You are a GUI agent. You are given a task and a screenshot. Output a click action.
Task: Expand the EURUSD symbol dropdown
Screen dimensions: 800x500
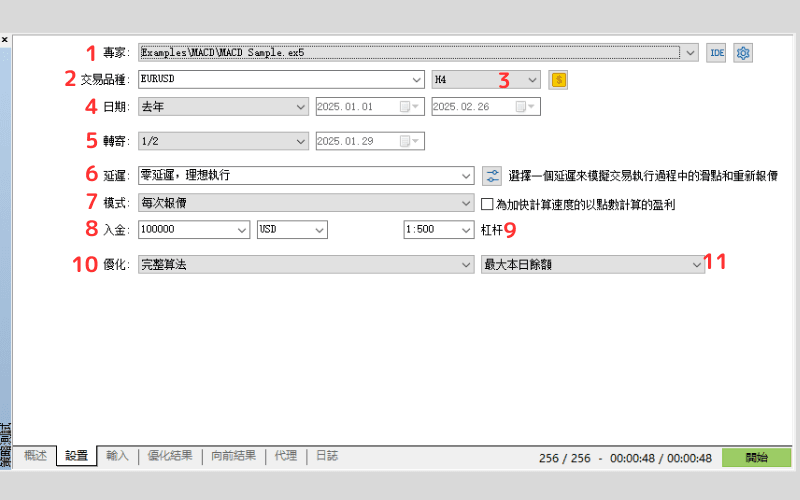416,80
